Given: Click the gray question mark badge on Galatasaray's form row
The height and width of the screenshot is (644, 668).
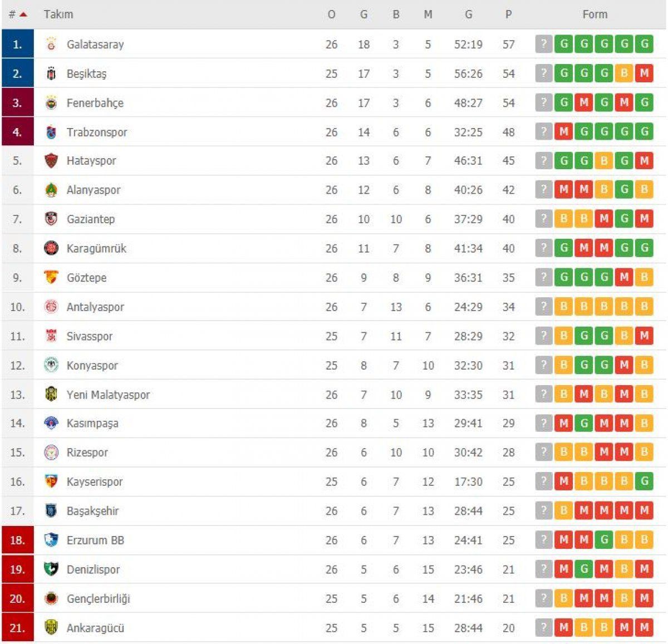Looking at the screenshot, I should [543, 44].
